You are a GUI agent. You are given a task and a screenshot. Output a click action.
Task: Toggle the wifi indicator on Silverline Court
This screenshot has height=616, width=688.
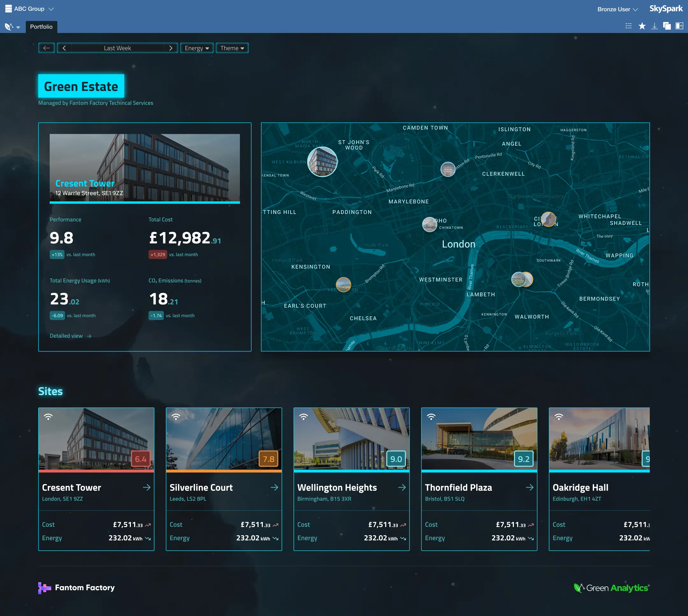176,417
